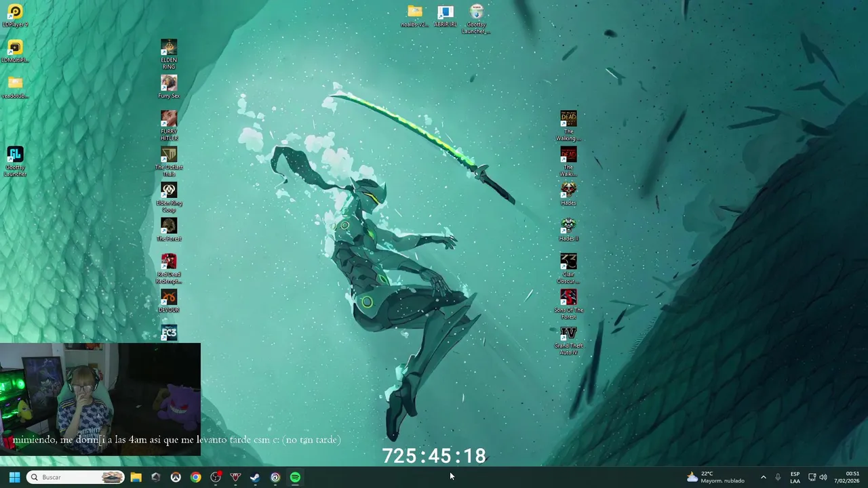Screen dimensions: 868x488
Task: Open Google Chrome in the taskbar
Action: point(195,477)
